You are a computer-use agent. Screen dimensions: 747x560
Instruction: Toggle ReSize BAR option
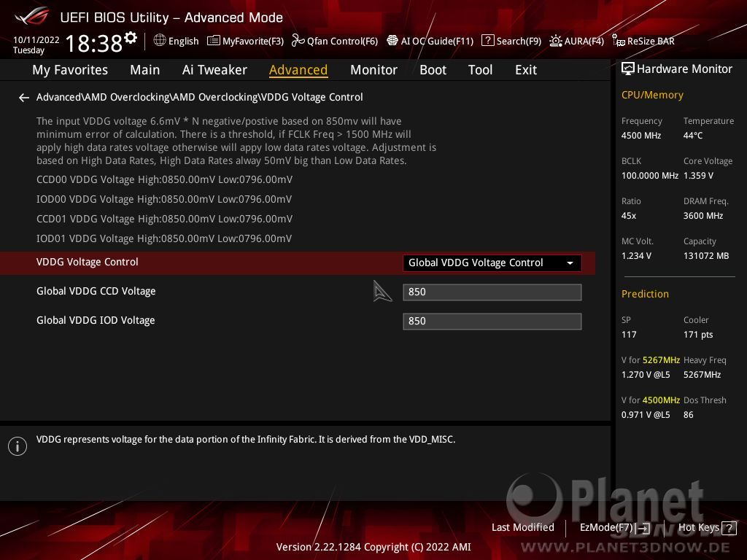[x=643, y=41]
